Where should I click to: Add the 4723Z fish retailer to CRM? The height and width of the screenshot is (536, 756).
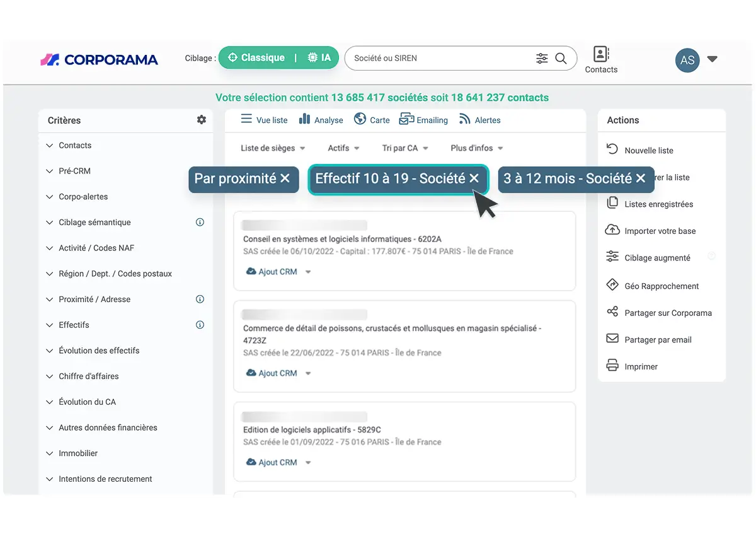tap(271, 373)
